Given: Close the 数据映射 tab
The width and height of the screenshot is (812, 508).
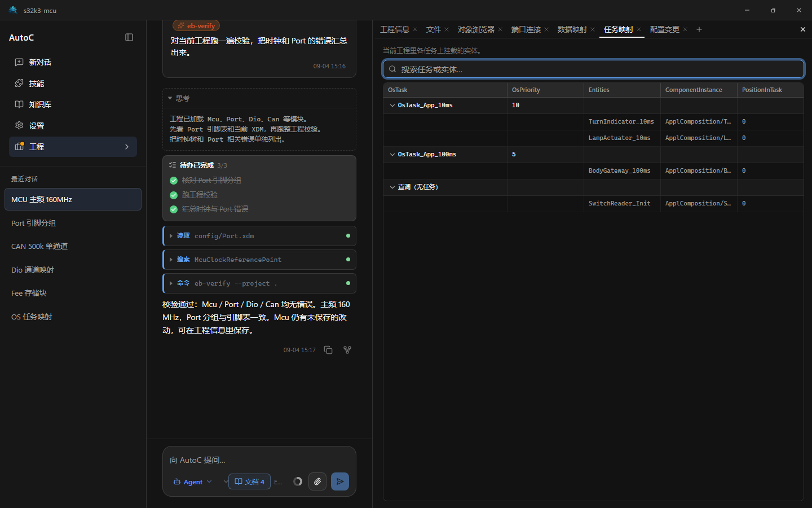Looking at the screenshot, I should 593,29.
